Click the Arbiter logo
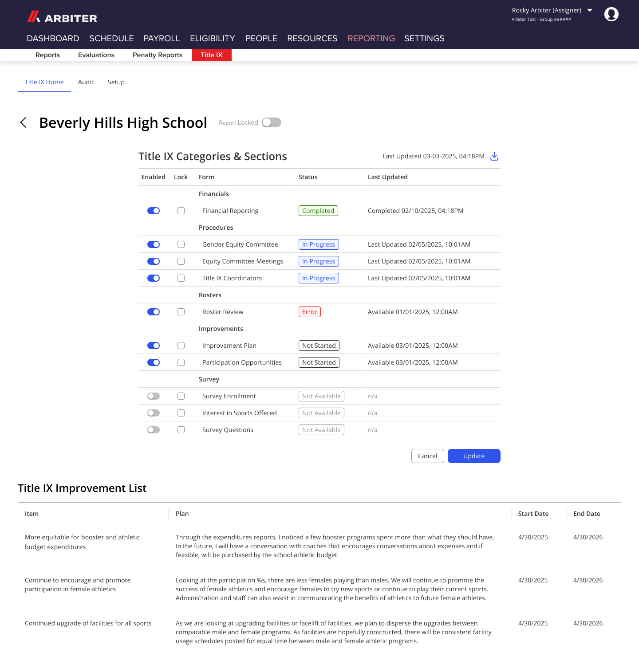This screenshot has height=672, width=639. coord(62,17)
